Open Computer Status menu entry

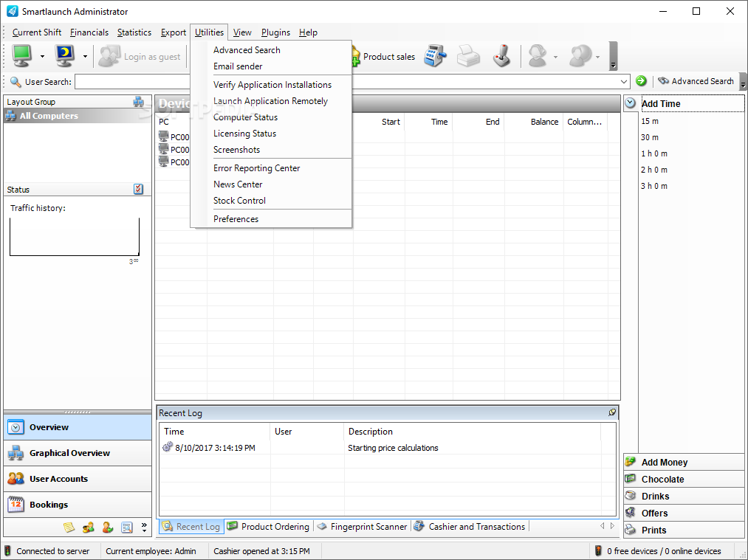click(271, 117)
